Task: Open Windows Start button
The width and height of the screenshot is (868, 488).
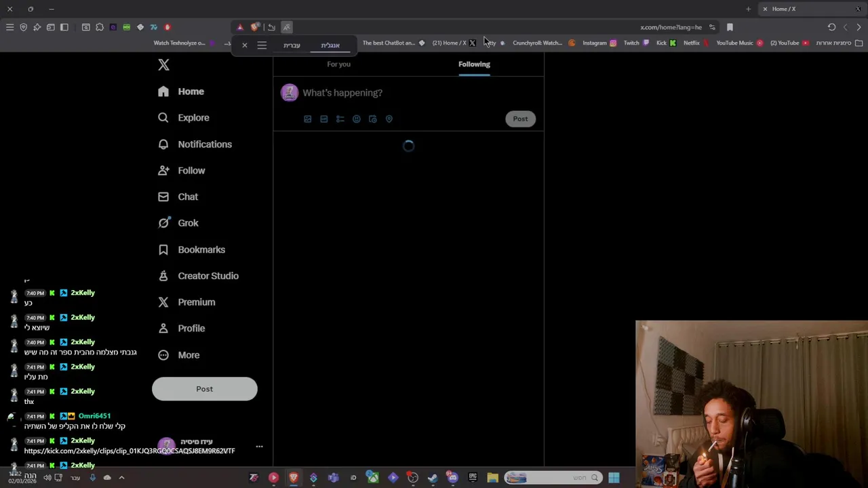Action: pos(614,478)
